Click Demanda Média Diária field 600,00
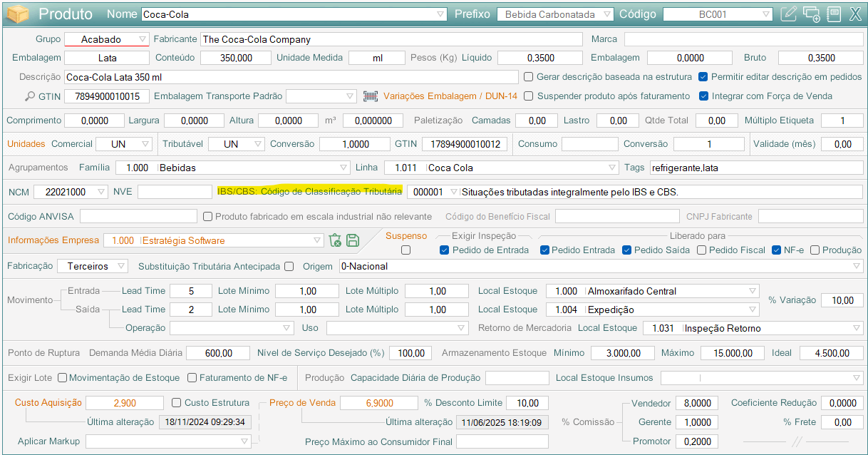Viewport: 868px width, 455px height. (218, 353)
